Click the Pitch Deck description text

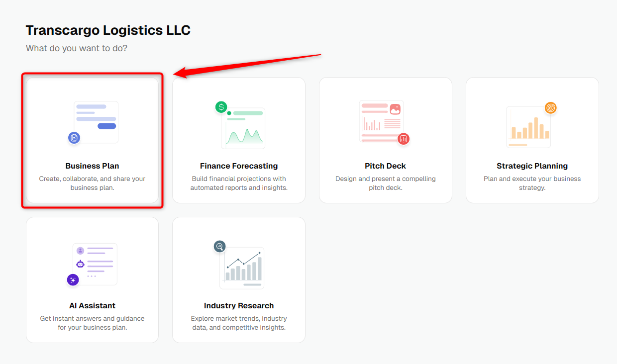[386, 183]
